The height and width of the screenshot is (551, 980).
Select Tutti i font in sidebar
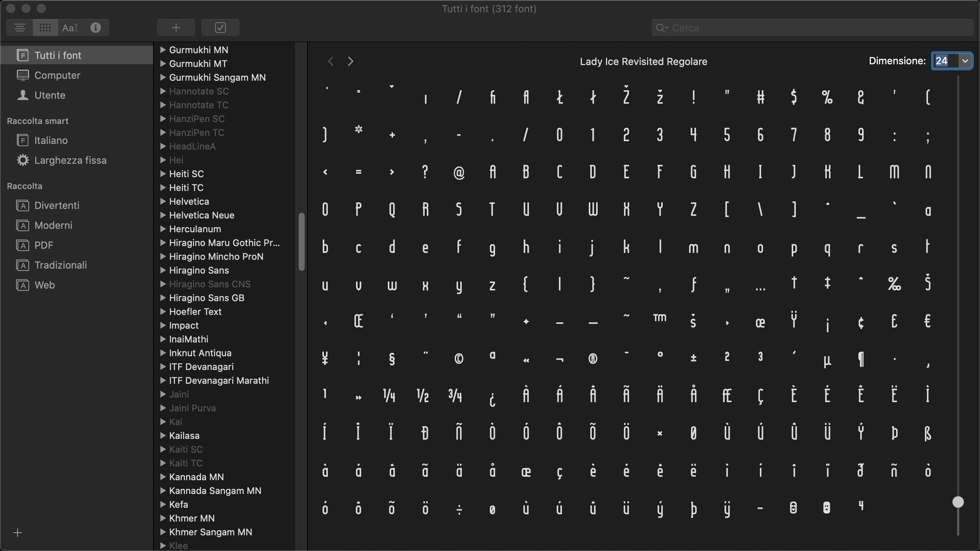(x=58, y=55)
